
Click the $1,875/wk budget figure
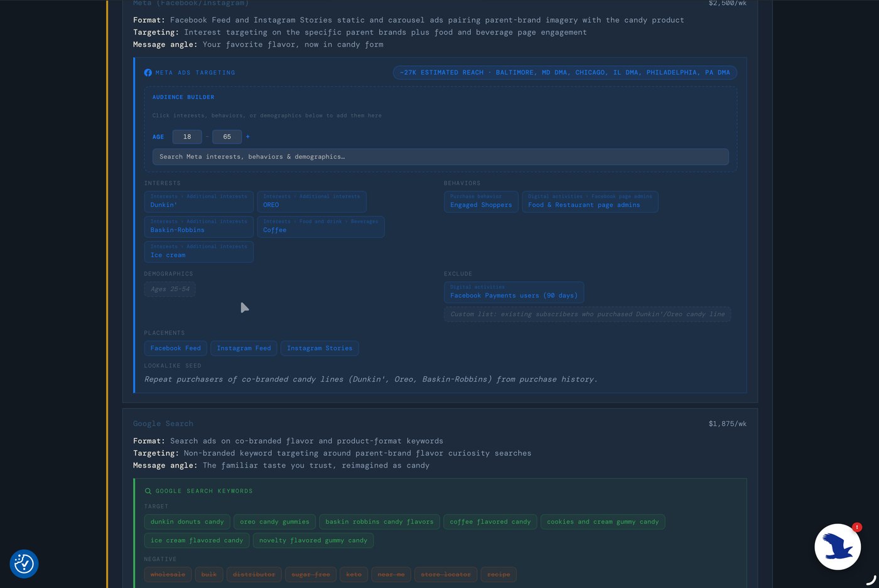coord(728,424)
